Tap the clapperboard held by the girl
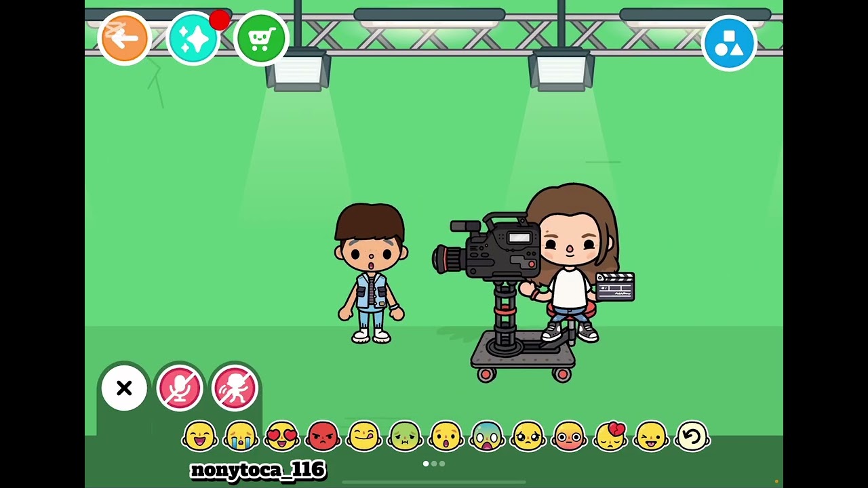Screen dimensions: 868x488 coord(615,287)
